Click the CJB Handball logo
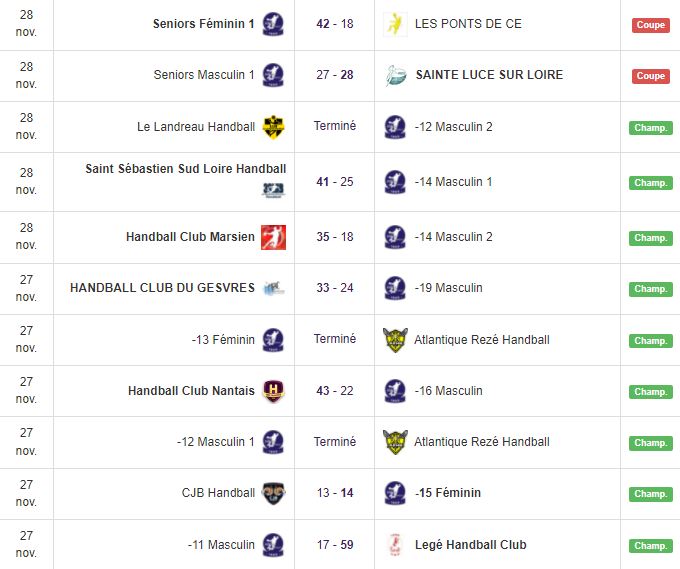Viewport: 680px width, 569px height. (x=273, y=493)
